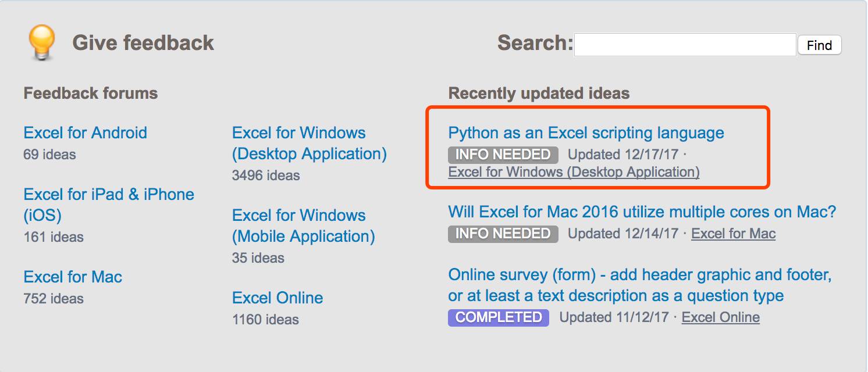Open the Excel for Android forum

point(85,133)
